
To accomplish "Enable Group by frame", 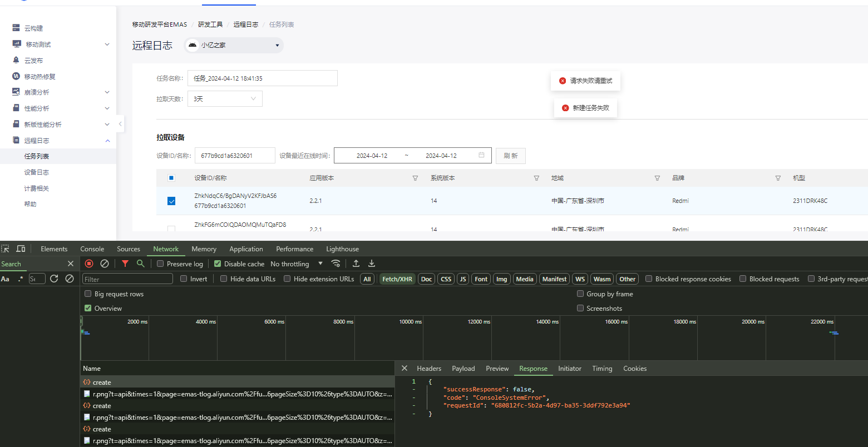I will [x=580, y=294].
